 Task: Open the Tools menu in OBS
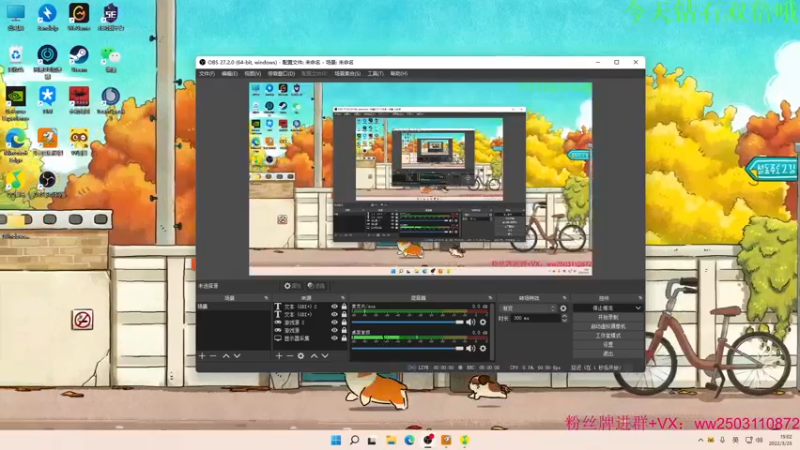pyautogui.click(x=376, y=73)
